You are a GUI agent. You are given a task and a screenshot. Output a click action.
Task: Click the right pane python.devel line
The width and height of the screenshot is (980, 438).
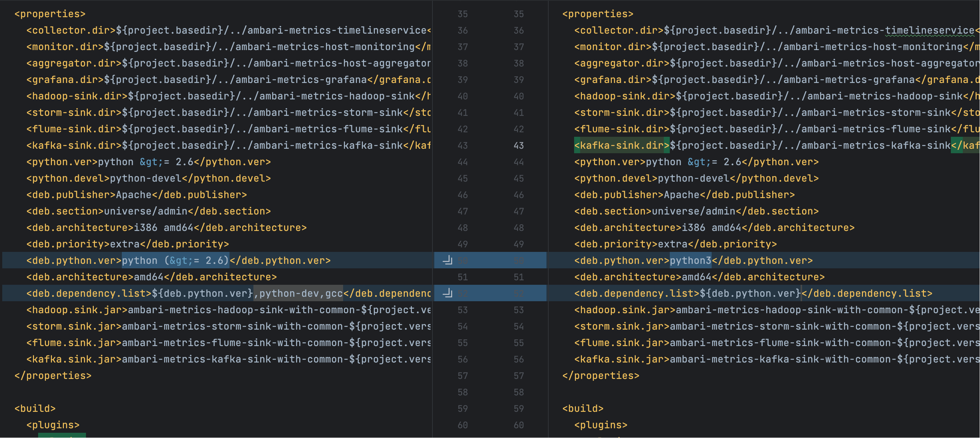pos(696,179)
